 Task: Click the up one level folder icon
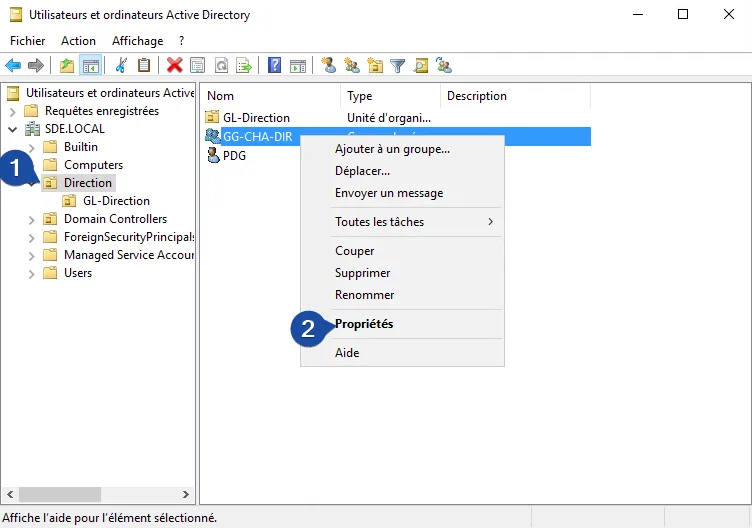pos(66,66)
